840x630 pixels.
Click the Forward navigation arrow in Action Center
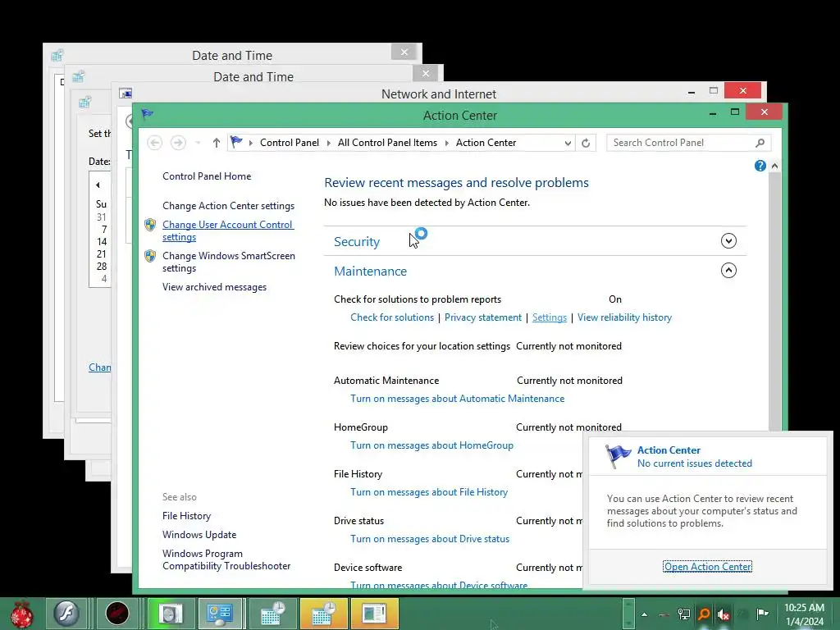pyautogui.click(x=178, y=143)
